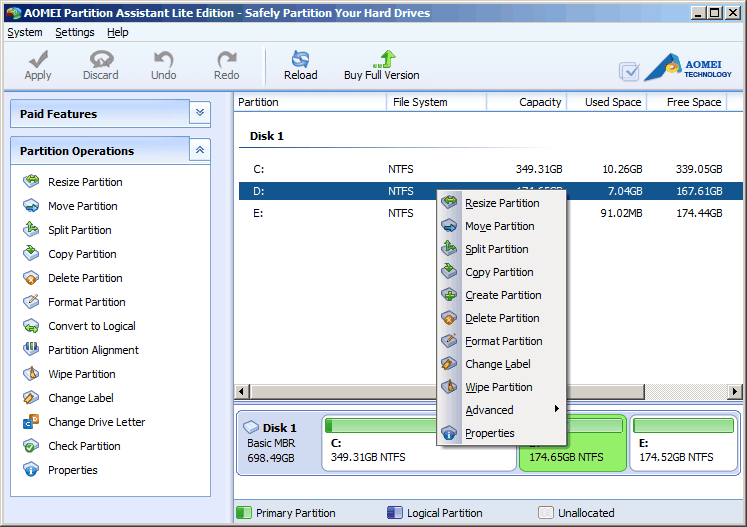
Task: Select the Split Partition icon in sidebar
Action: [x=31, y=230]
